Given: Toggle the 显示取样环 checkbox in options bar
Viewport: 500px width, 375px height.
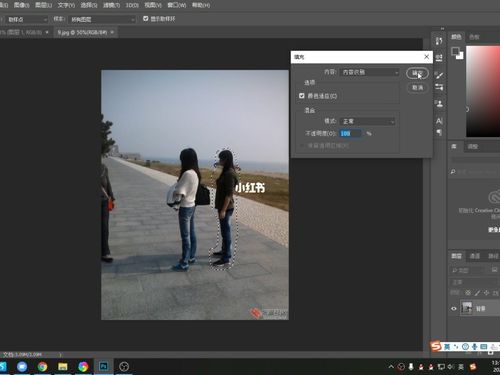Looking at the screenshot, I should pyautogui.click(x=146, y=19).
